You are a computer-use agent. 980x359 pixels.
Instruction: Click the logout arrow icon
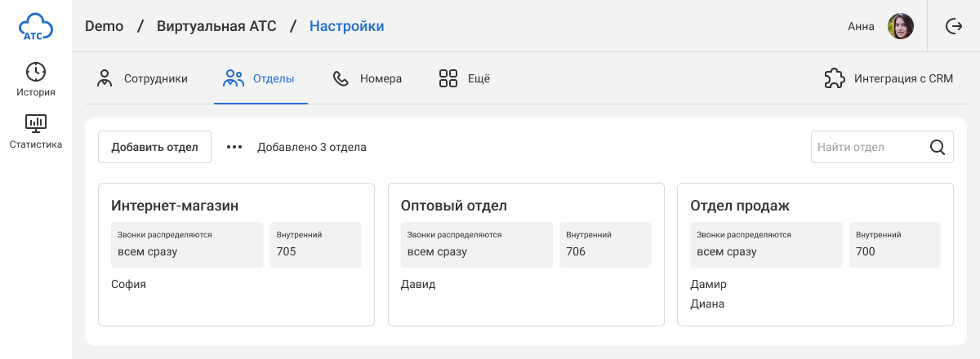[x=953, y=26]
